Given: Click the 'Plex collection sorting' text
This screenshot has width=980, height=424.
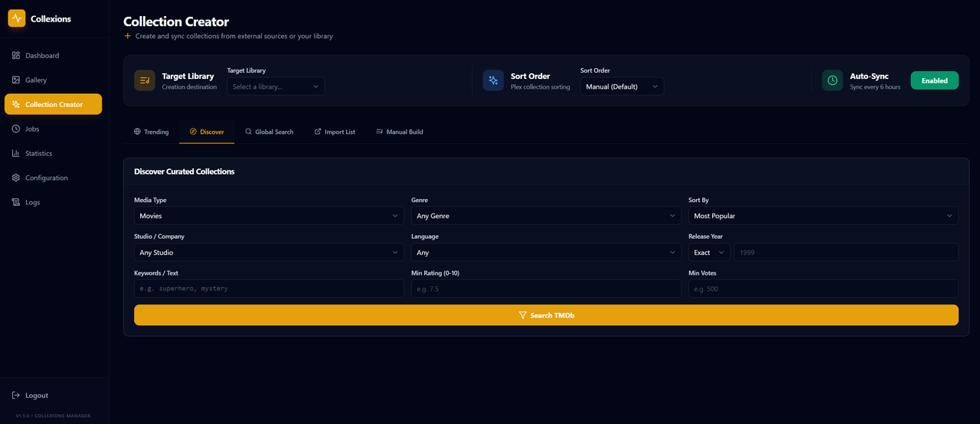Looking at the screenshot, I should tap(541, 87).
